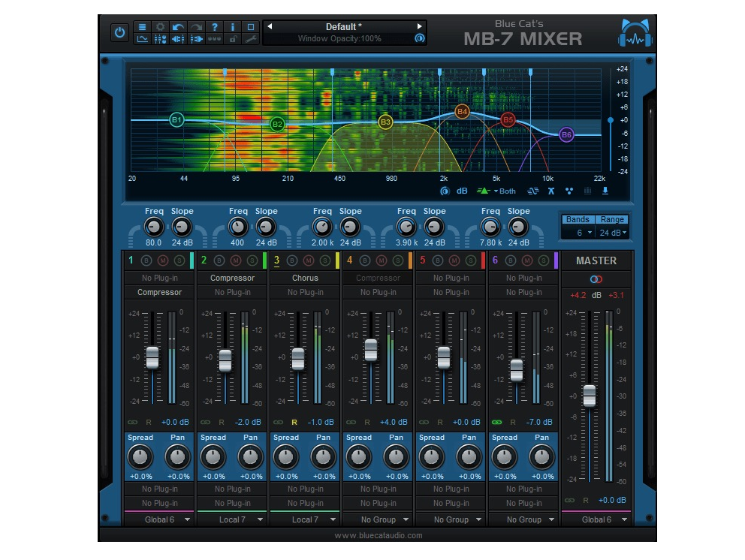Open band 2 Local 7 group dropdown
The width and height of the screenshot is (745, 560).
(x=232, y=519)
